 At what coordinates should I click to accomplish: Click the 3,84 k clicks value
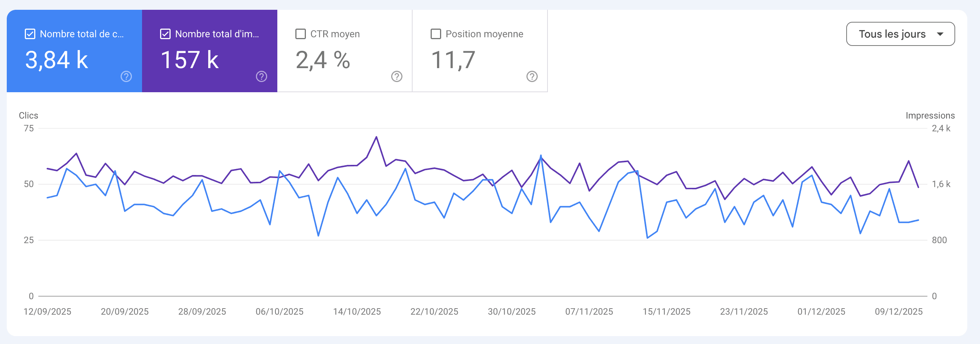click(56, 59)
